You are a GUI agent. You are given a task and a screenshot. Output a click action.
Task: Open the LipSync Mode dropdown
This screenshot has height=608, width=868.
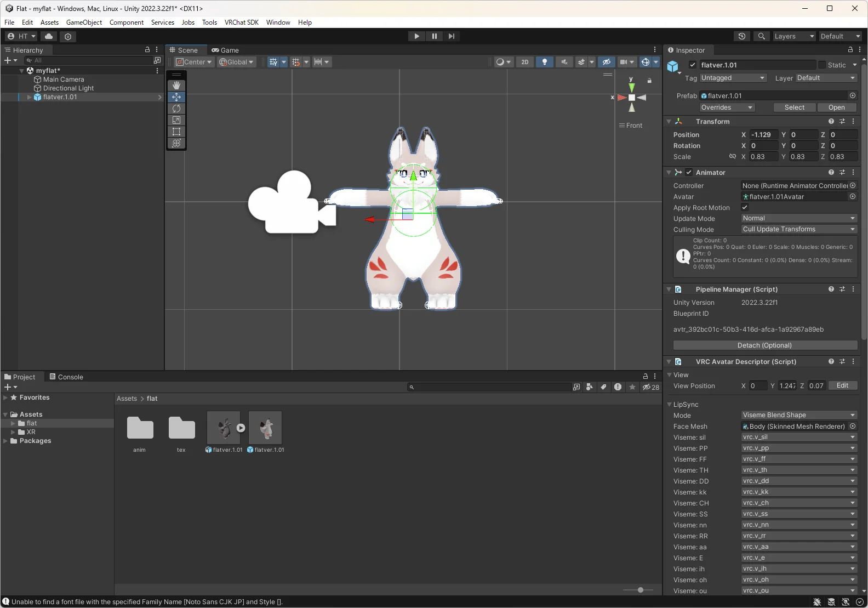point(798,415)
